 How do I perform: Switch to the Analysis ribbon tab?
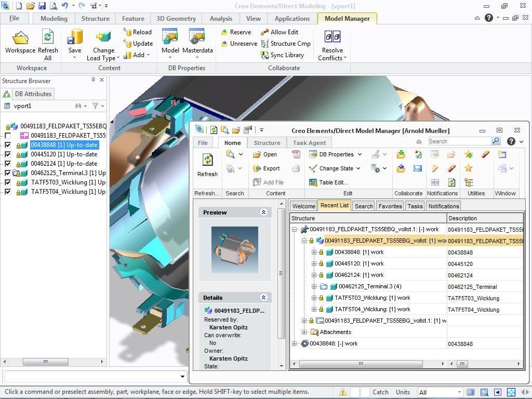[x=221, y=19]
